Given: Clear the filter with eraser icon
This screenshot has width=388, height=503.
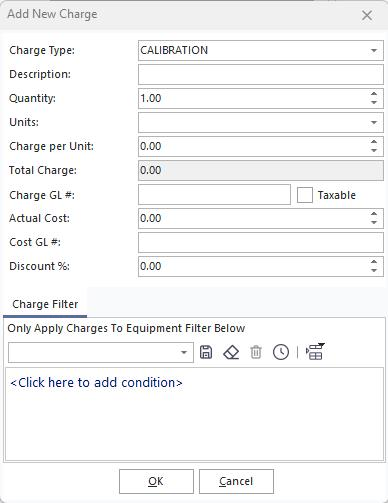Looking at the screenshot, I should [x=231, y=352].
